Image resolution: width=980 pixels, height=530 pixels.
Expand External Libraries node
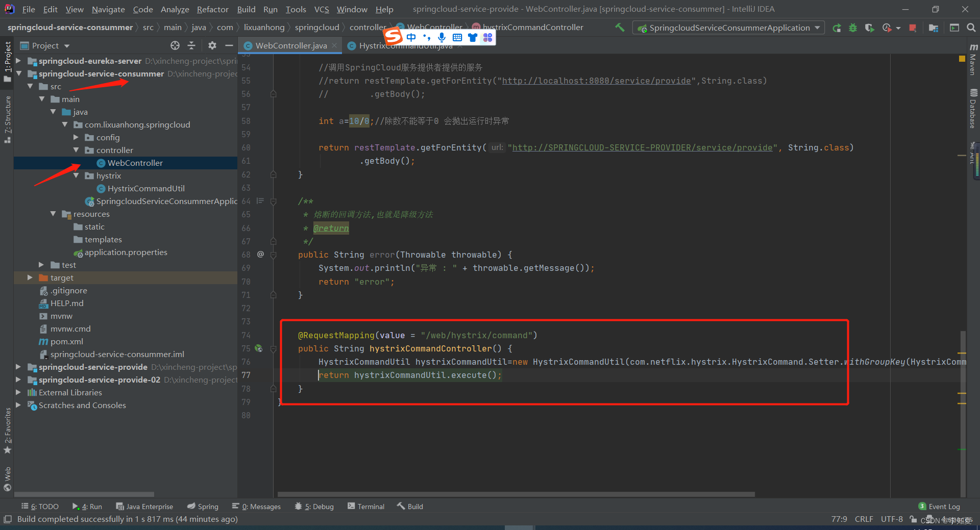18,392
